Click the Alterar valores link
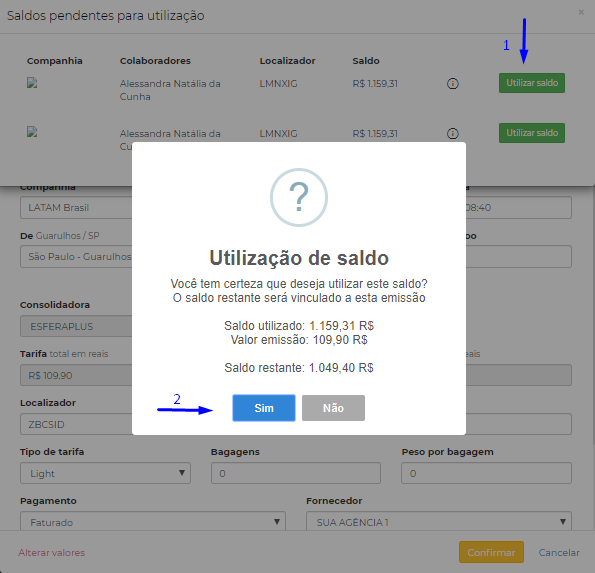The height and width of the screenshot is (573, 595). tap(52, 553)
